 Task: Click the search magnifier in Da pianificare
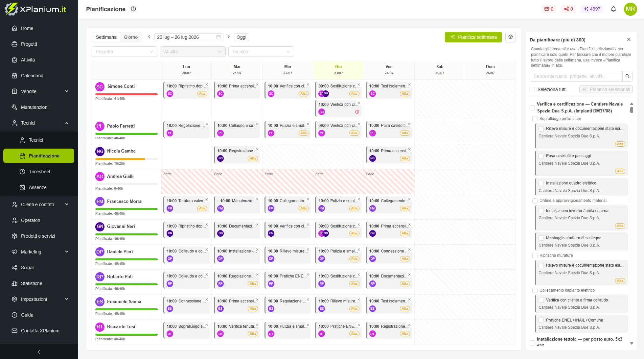627,76
